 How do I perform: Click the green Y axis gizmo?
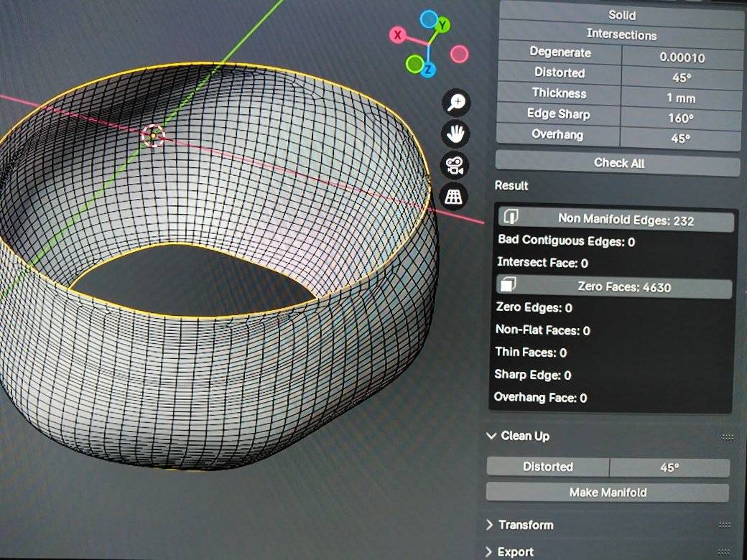(442, 24)
